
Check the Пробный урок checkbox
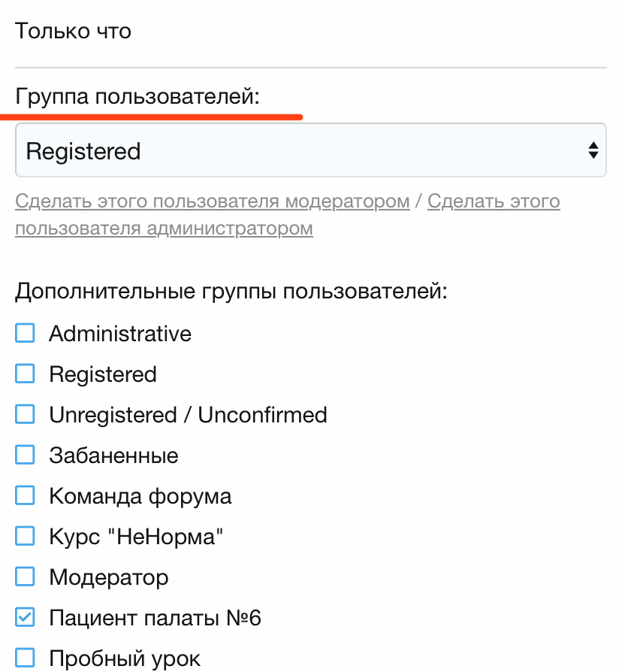point(26,658)
